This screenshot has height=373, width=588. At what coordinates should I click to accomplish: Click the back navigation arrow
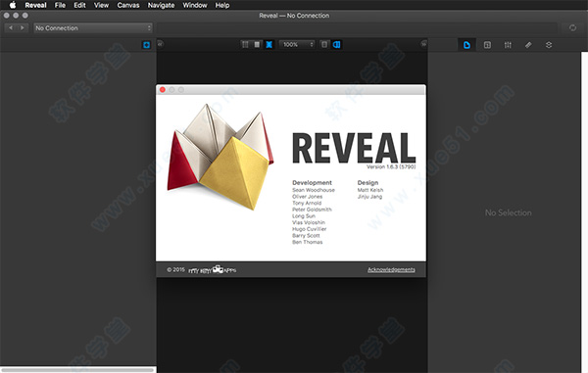(11, 27)
